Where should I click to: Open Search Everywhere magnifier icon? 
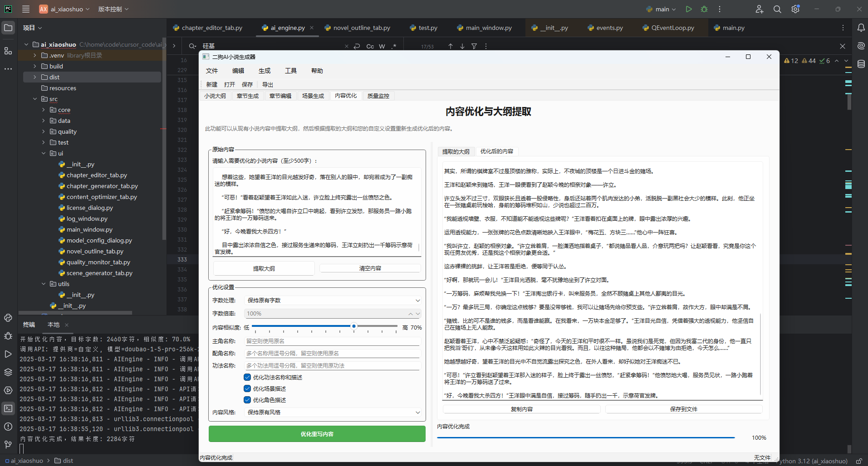tap(777, 9)
